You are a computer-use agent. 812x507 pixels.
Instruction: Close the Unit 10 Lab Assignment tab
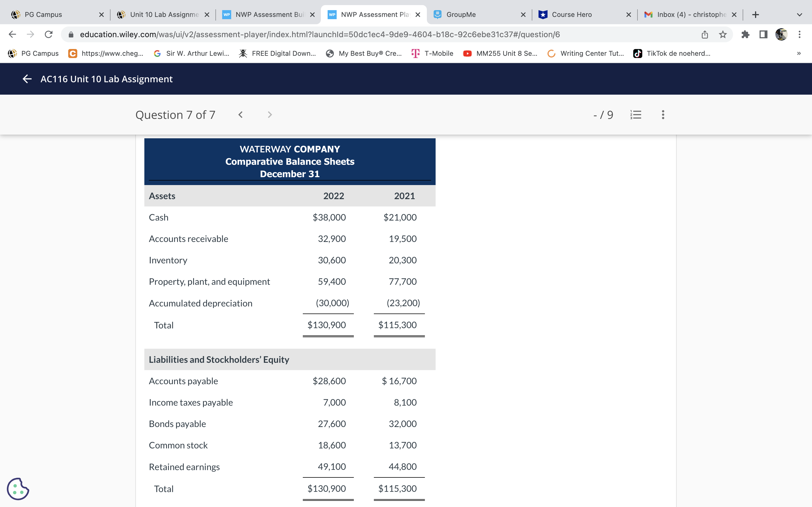[x=207, y=15]
